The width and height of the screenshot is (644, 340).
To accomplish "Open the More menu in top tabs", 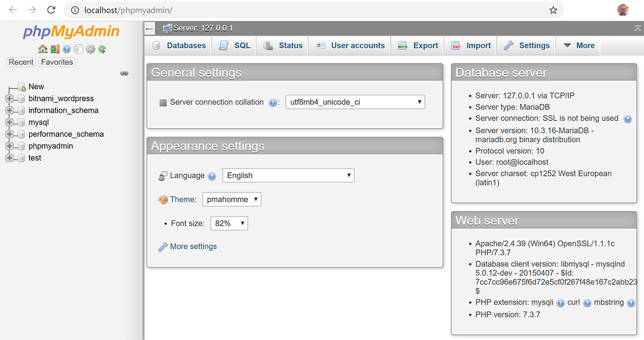I will click(x=578, y=46).
